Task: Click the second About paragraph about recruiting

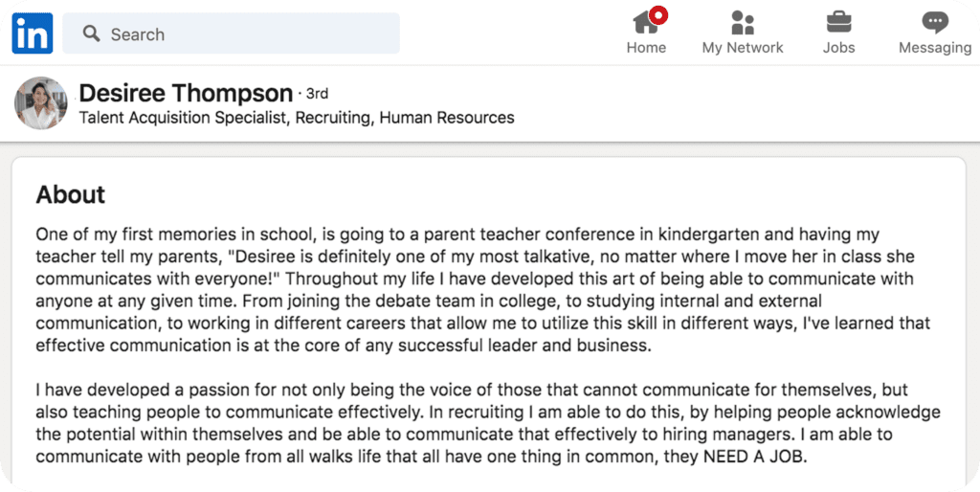Action: point(487,423)
